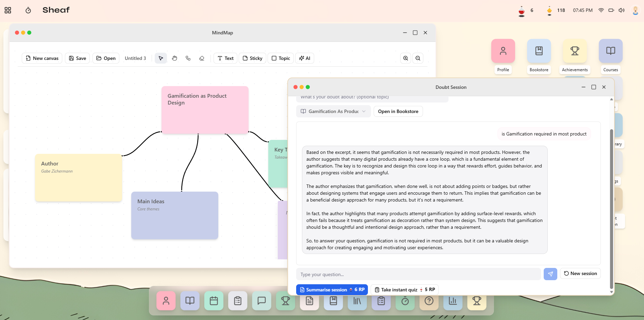Image resolution: width=644 pixels, height=320 pixels.
Task: Open the Courses panel
Action: 610,51
